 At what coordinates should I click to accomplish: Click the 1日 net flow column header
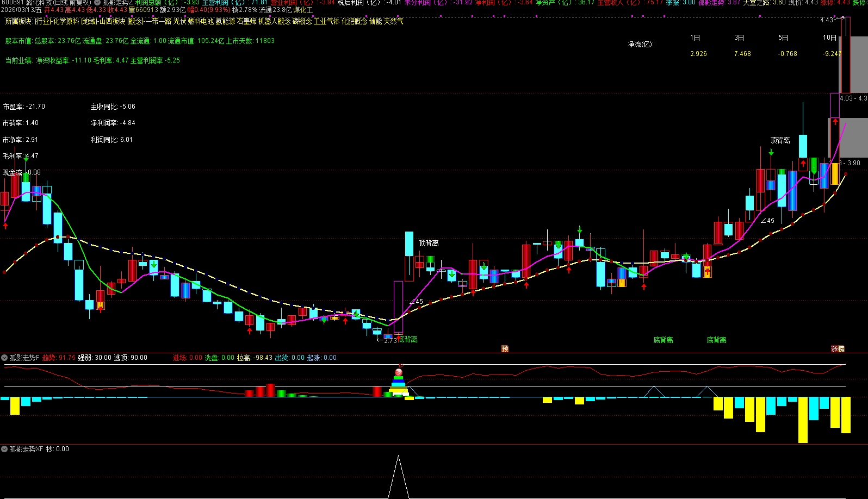[x=695, y=38]
